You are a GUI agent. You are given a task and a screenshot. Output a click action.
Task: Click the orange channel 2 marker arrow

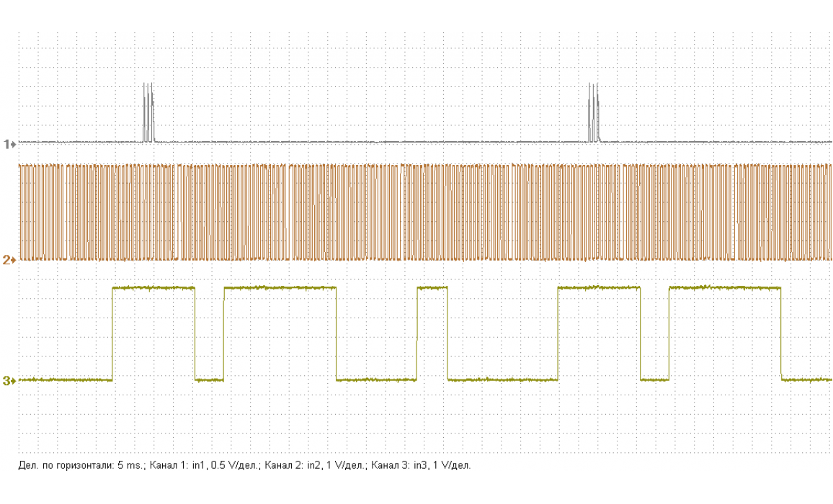pyautogui.click(x=9, y=259)
